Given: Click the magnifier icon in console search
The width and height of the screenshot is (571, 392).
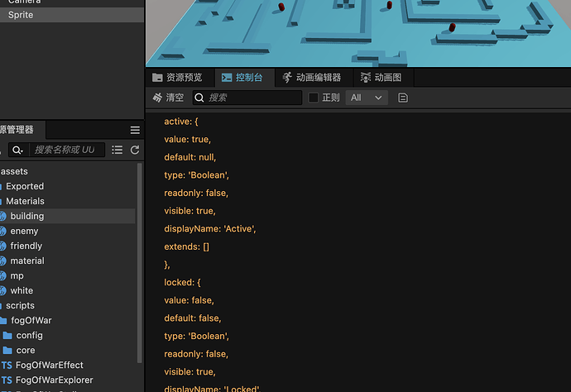Looking at the screenshot, I should (x=199, y=98).
